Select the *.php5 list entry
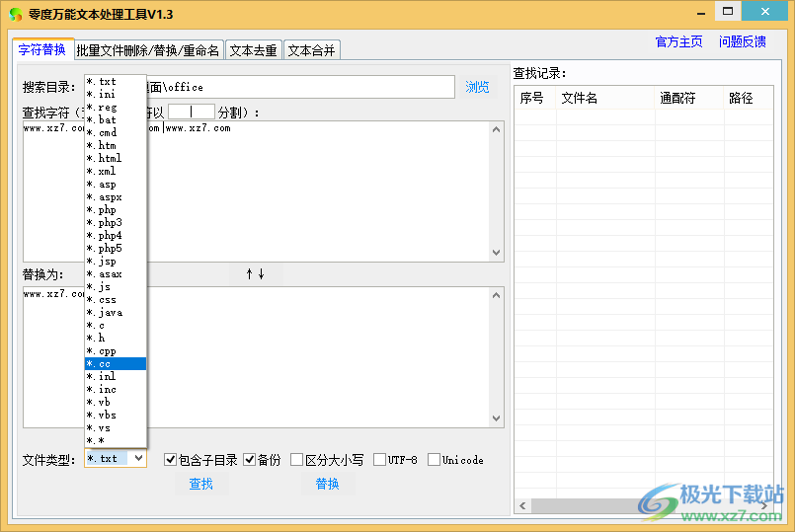 click(x=116, y=249)
